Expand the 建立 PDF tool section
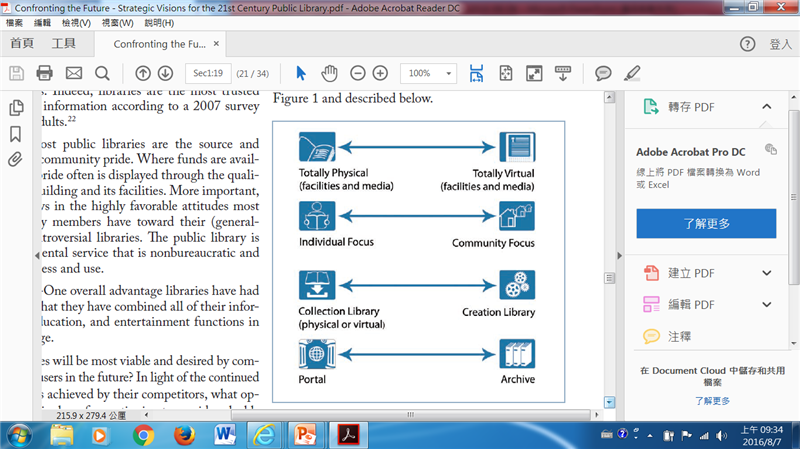800x449 pixels. pos(767,273)
